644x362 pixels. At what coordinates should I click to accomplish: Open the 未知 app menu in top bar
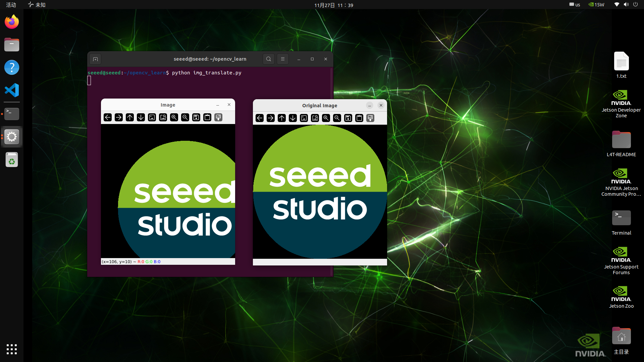[37, 5]
